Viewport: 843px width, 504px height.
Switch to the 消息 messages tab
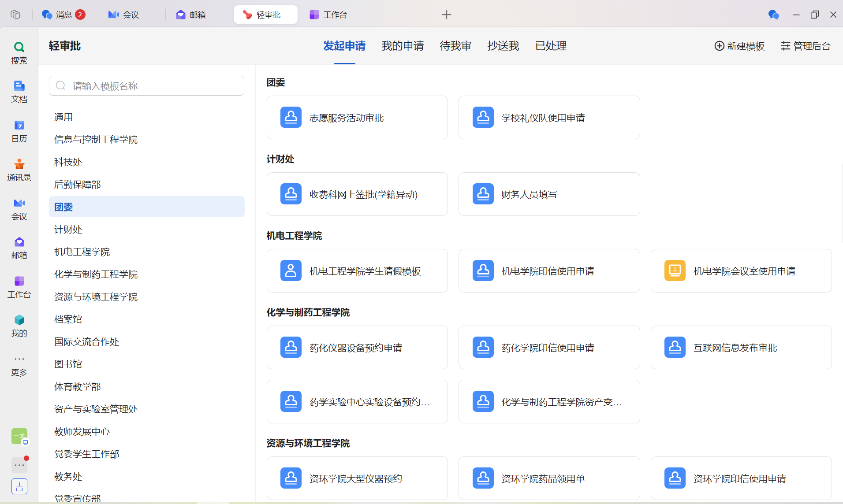(x=63, y=15)
